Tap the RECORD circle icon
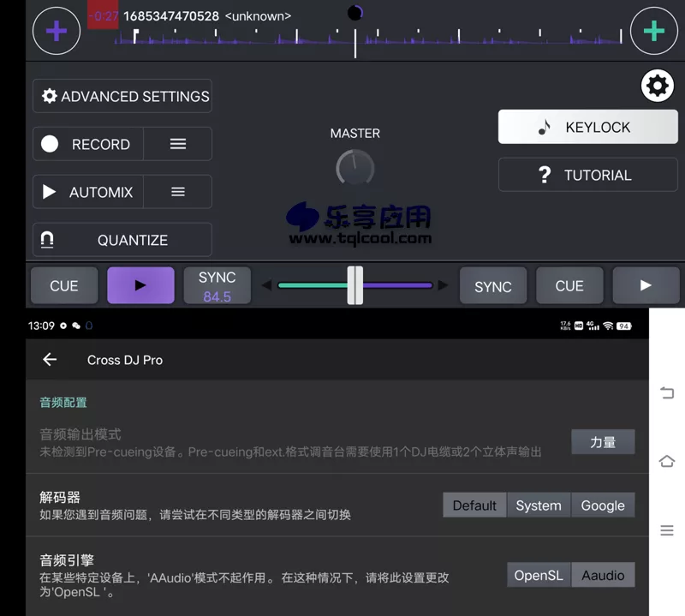 (51, 144)
